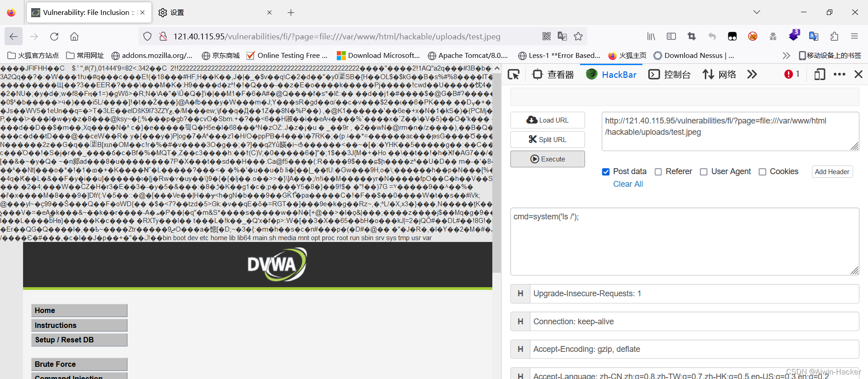Open Setup / Reset DB page

coord(79,340)
